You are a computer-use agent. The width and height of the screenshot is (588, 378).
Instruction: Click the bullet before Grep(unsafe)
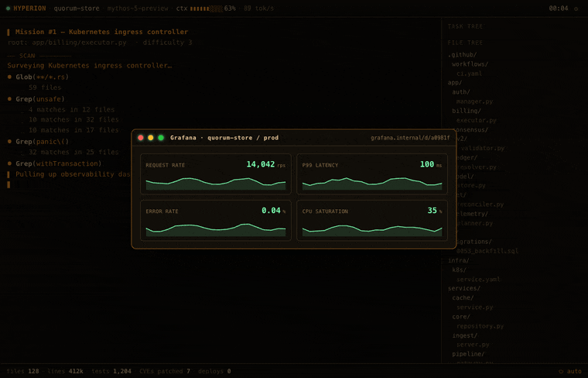pyautogui.click(x=10, y=99)
